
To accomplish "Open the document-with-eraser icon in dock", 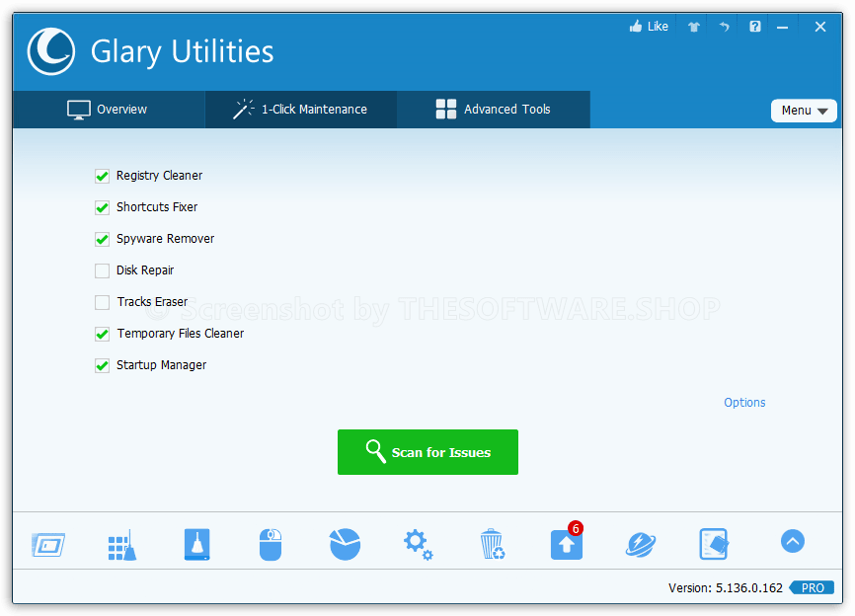I will (x=714, y=544).
